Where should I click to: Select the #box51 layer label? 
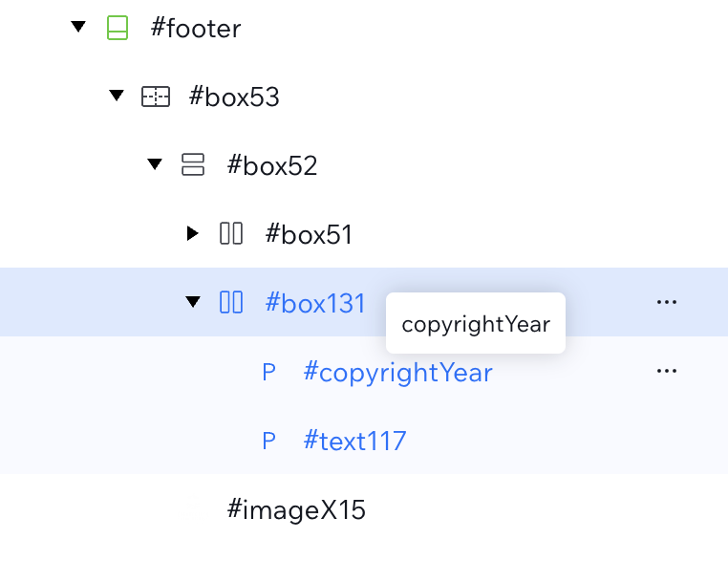[309, 234]
